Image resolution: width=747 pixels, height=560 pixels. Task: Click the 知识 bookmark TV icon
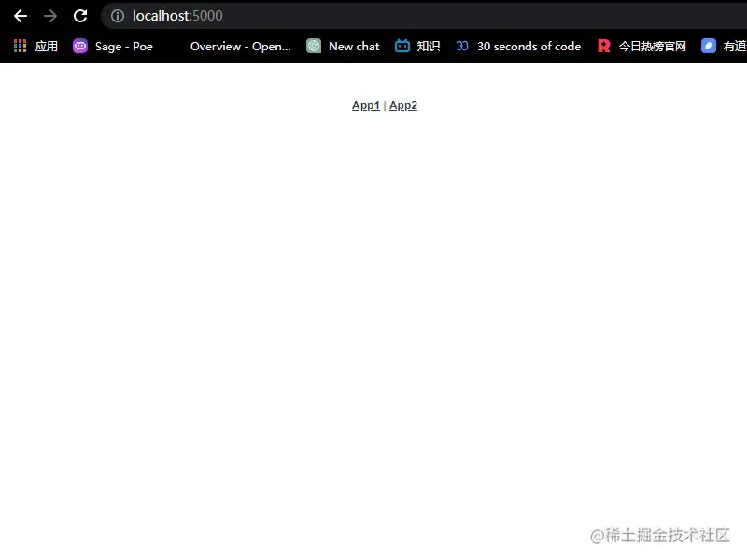click(x=402, y=46)
